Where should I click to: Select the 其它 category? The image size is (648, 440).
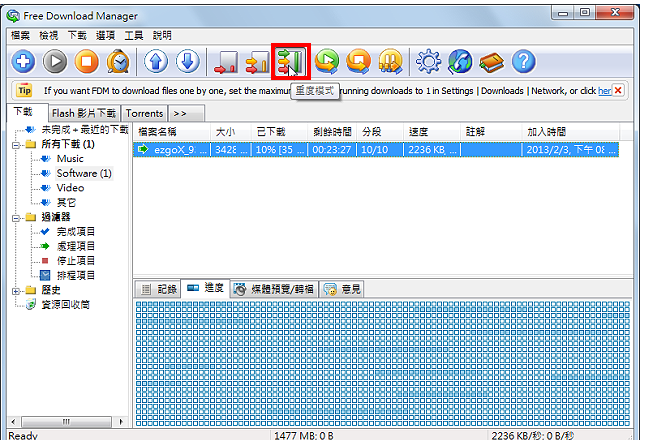point(66,202)
